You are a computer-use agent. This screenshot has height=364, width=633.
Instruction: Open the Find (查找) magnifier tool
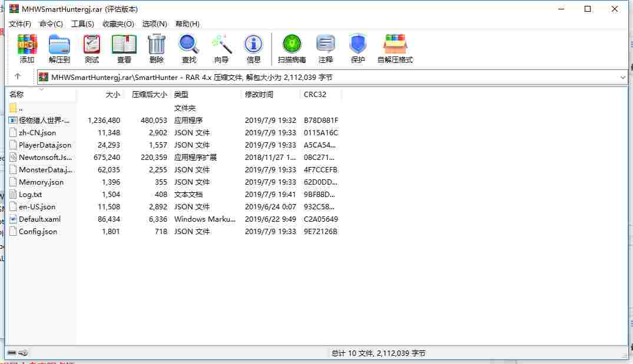click(188, 44)
